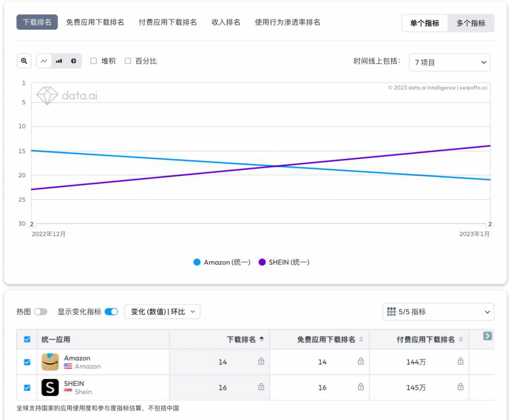Open the Shein publisher link
The width and height of the screenshot is (511, 420).
point(83,392)
